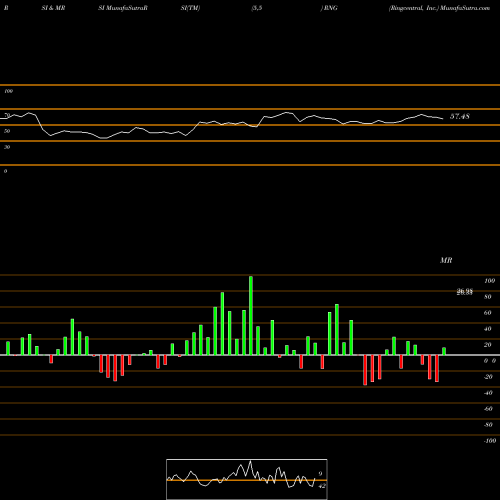Click the value 42 in mini chart

tap(322, 486)
